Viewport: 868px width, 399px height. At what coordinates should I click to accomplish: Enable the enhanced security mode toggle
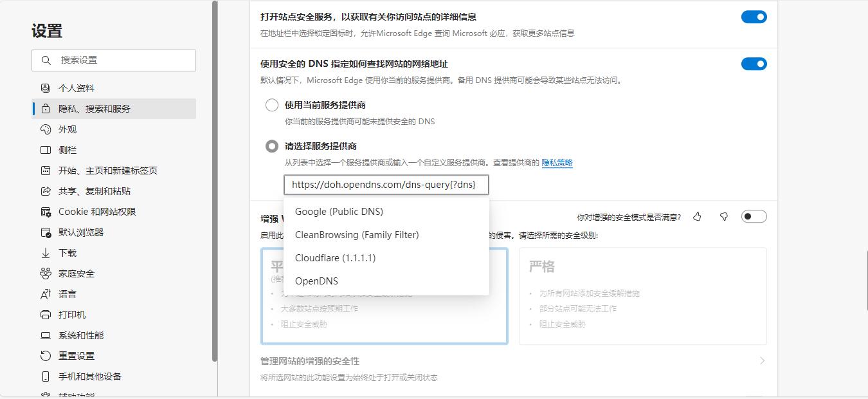[754, 216]
